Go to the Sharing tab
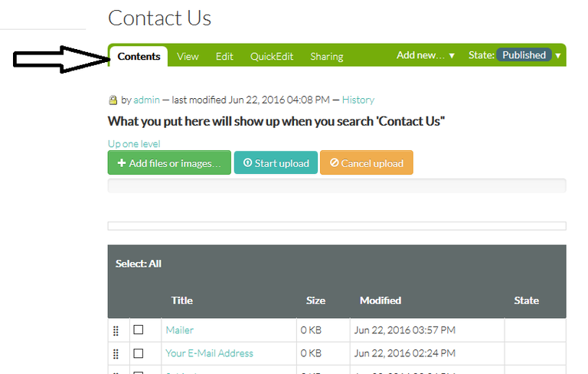The image size is (588, 374). (327, 57)
